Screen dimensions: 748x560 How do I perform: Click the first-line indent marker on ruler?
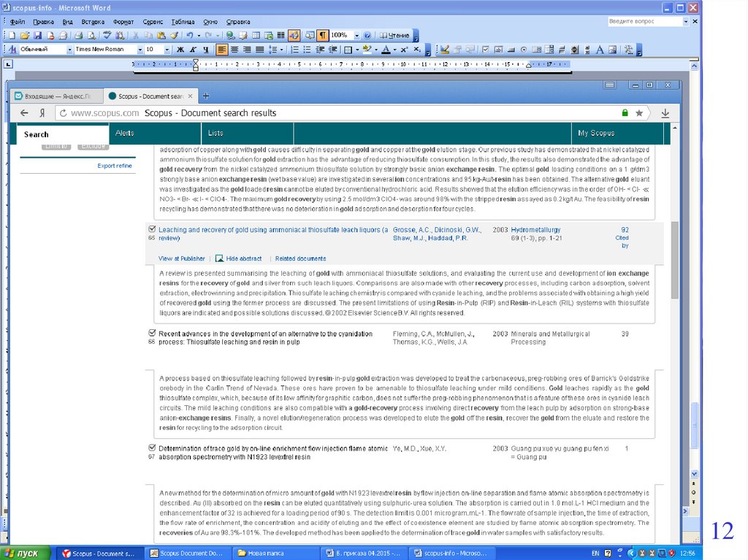click(196, 62)
